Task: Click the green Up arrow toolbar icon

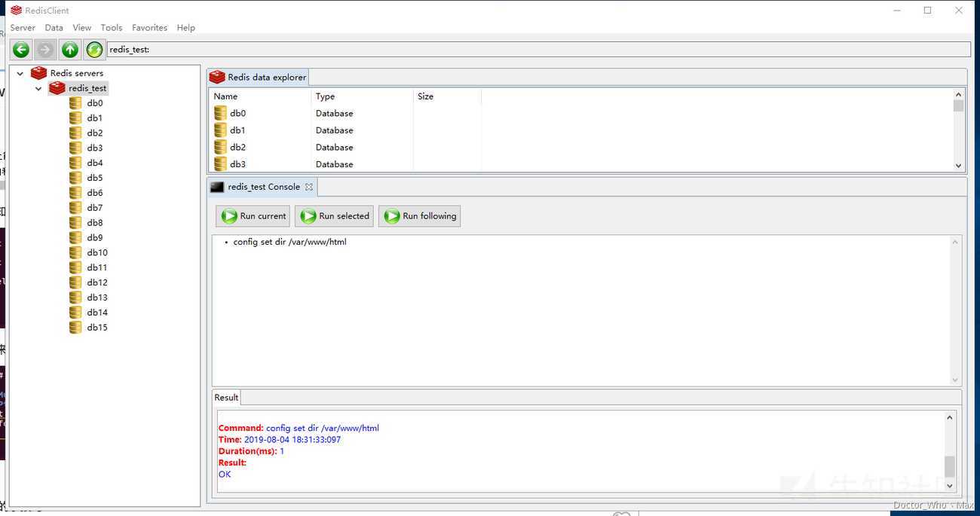Action: [x=70, y=50]
